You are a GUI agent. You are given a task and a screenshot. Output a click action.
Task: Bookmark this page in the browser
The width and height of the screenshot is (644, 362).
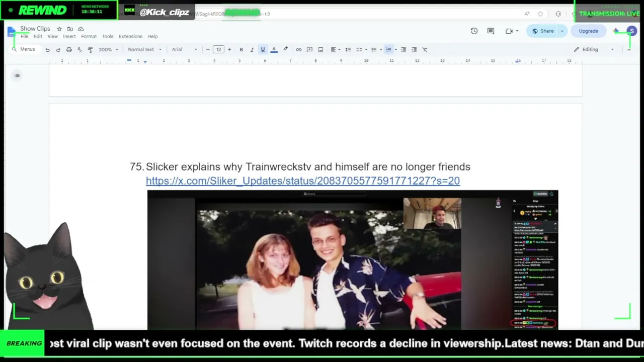(x=540, y=14)
